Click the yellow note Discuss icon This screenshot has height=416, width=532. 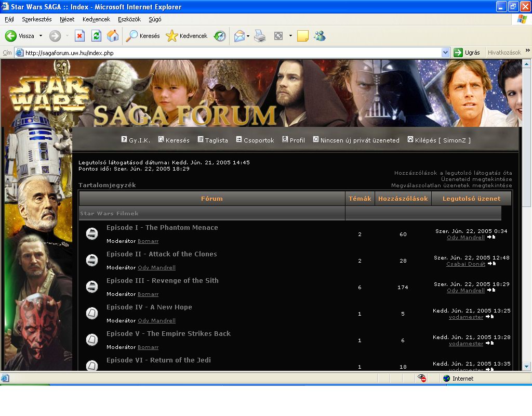coord(303,36)
